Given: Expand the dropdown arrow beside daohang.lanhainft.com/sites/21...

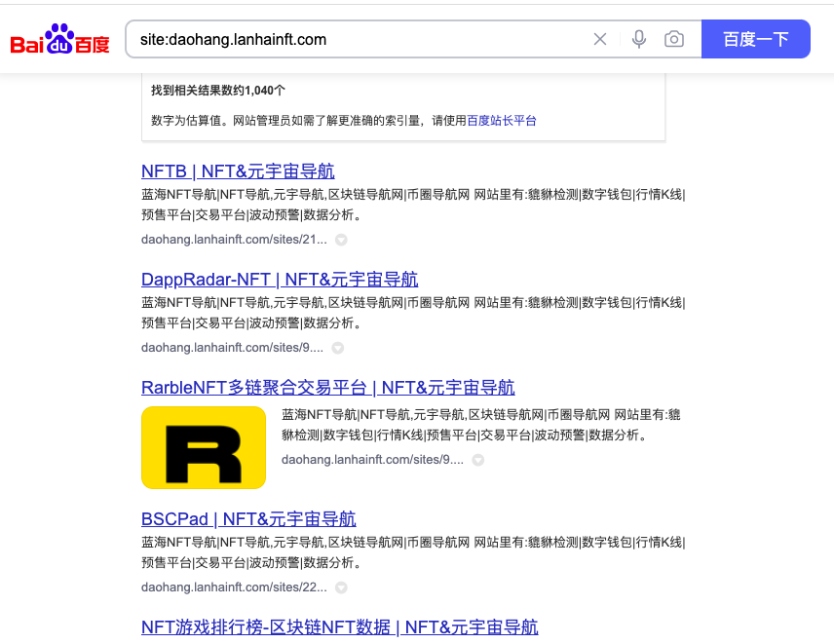Looking at the screenshot, I should point(341,240).
